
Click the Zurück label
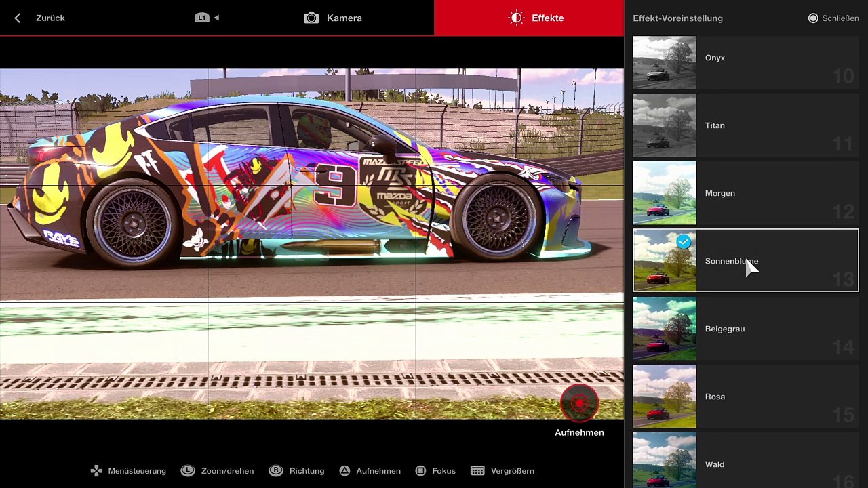[50, 18]
